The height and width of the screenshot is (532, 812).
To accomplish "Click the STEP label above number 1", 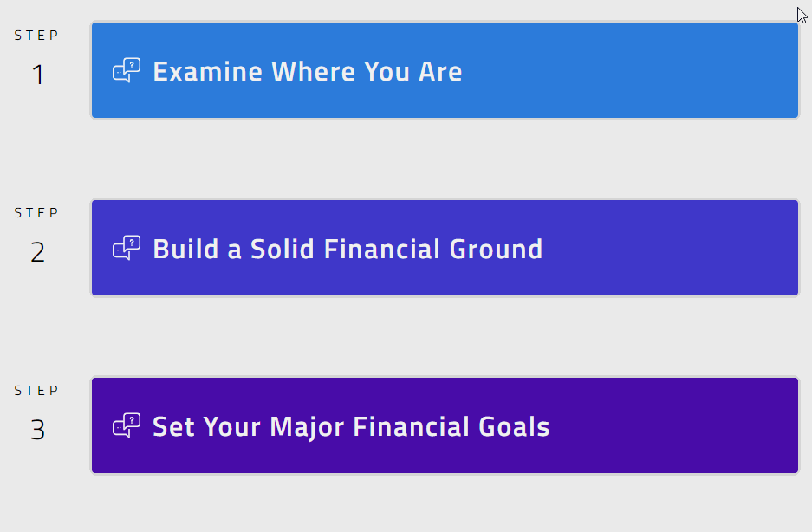I will tap(37, 36).
